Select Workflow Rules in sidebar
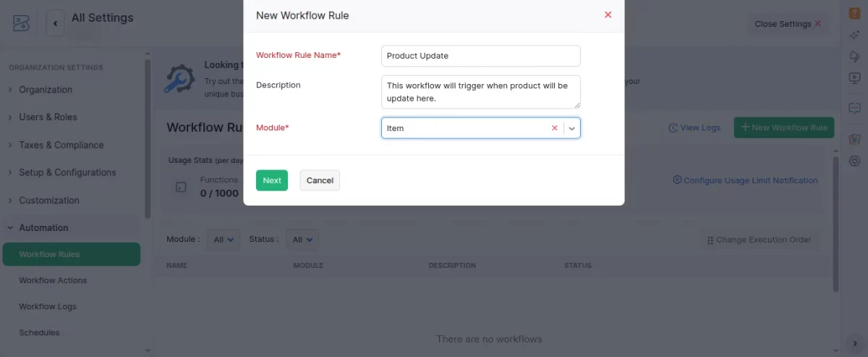 [71, 254]
